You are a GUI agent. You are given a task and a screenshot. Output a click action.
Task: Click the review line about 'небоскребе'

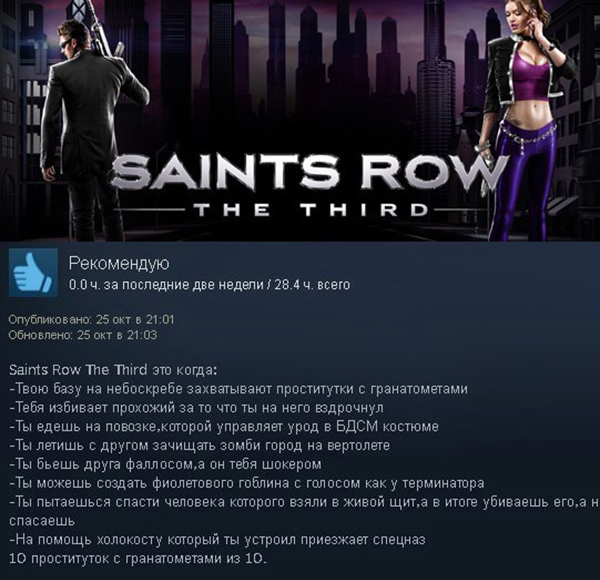tap(238, 389)
